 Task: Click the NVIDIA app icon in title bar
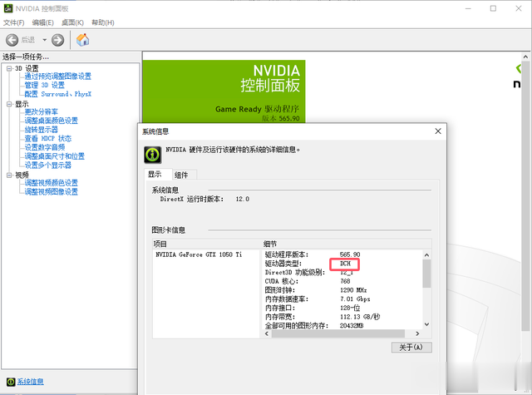point(8,8)
